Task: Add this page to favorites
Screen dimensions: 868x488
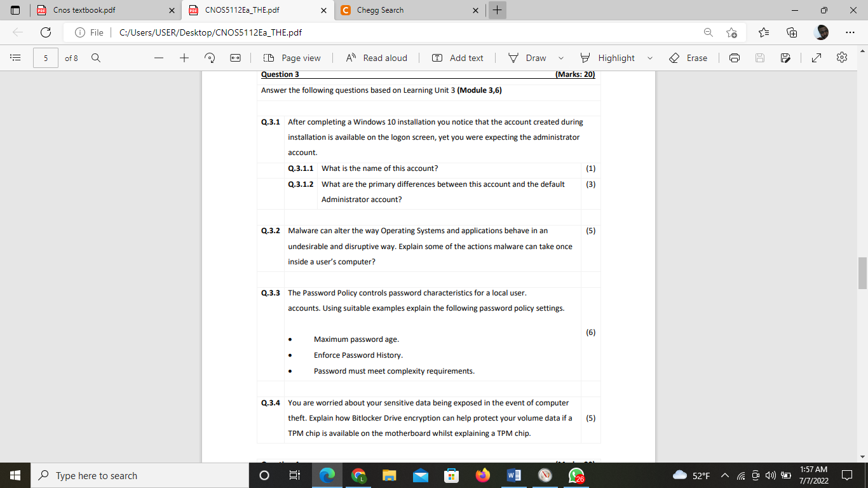Action: (731, 32)
